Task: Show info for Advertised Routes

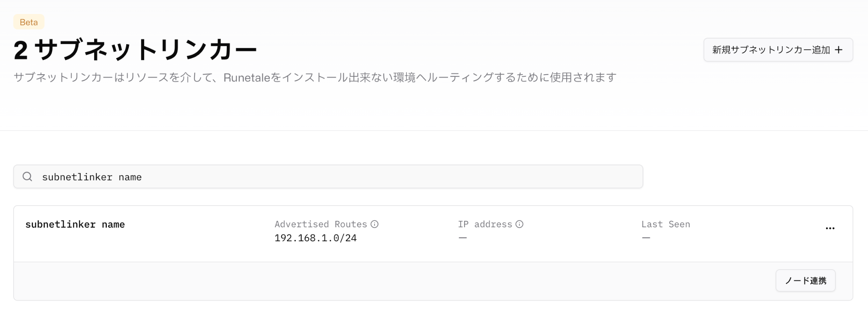Action: pos(375,224)
